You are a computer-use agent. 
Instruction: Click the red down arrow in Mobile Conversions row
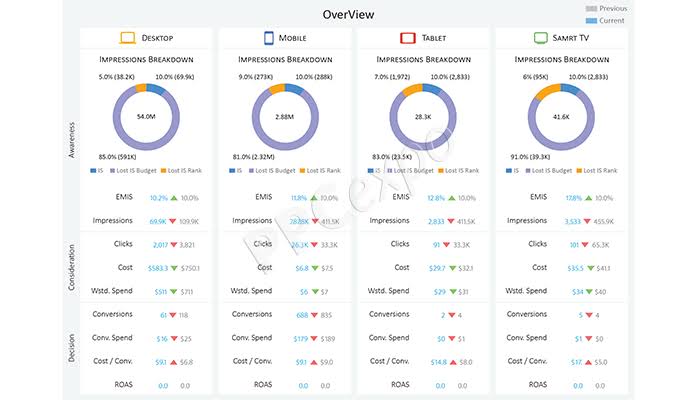pos(314,315)
